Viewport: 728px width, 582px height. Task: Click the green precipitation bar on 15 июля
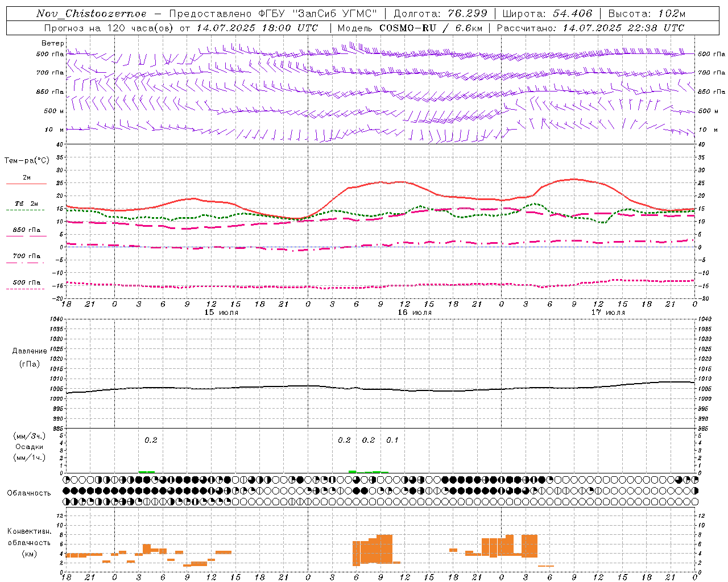(x=147, y=472)
